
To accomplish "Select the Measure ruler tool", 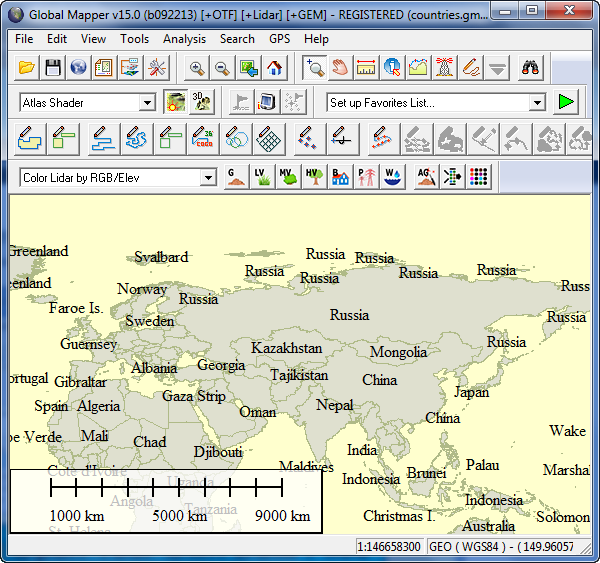I will coord(366,68).
